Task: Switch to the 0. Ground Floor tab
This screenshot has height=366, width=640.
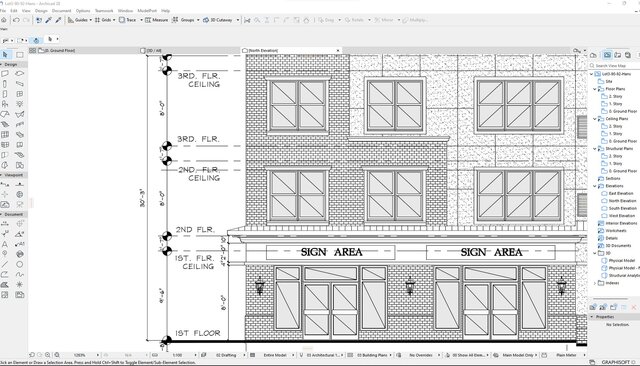Action: click(57, 51)
